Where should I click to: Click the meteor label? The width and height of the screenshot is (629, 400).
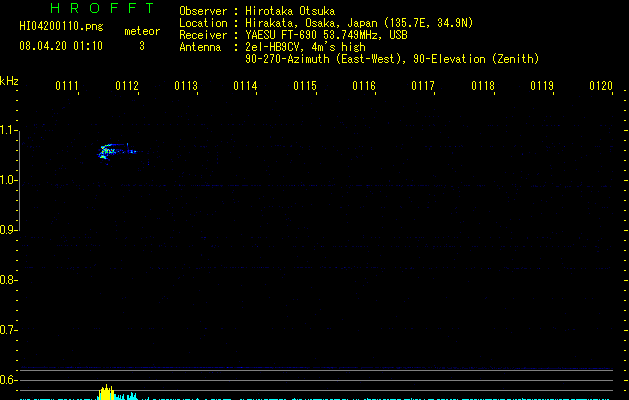tap(142, 31)
